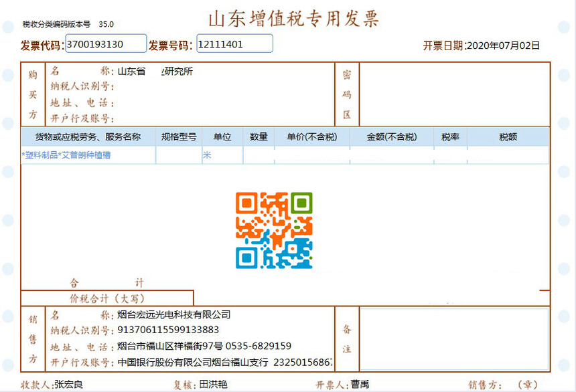This screenshot has height=392, width=576.
Task: Click the 单位 column header
Action: 222,137
